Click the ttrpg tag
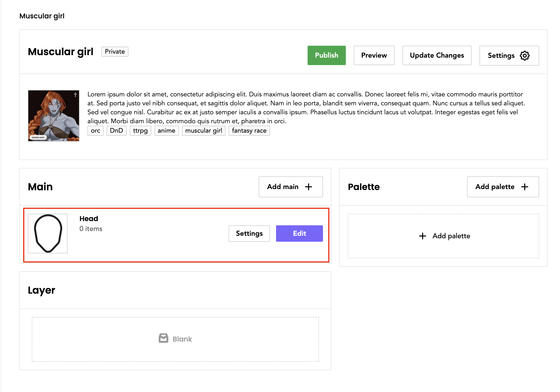Screen dimensions: 560x392 [x=140, y=131]
